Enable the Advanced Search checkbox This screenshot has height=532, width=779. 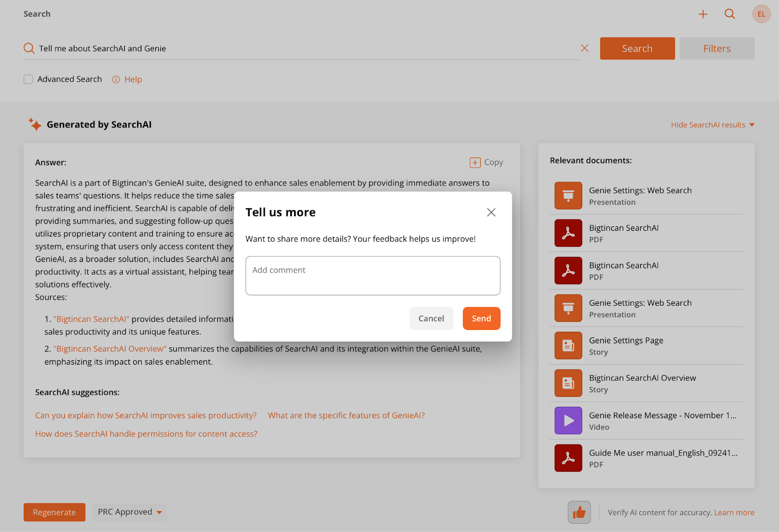tap(28, 79)
